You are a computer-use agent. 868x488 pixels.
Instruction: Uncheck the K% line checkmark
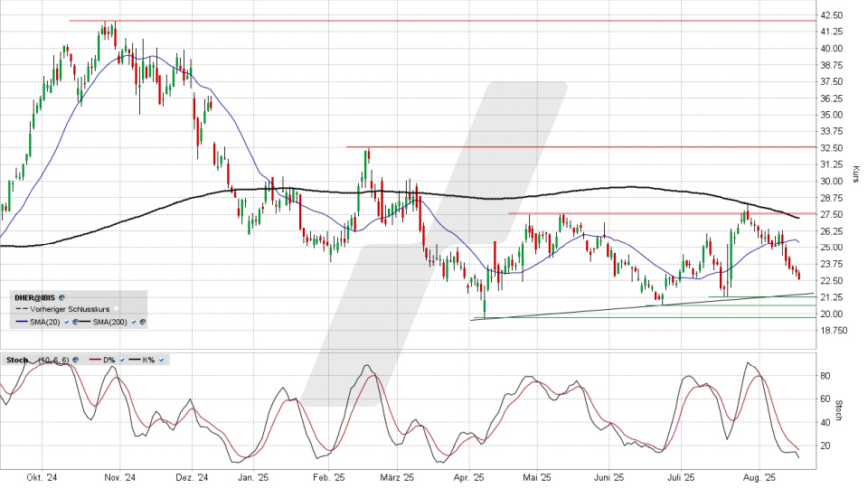click(x=161, y=361)
